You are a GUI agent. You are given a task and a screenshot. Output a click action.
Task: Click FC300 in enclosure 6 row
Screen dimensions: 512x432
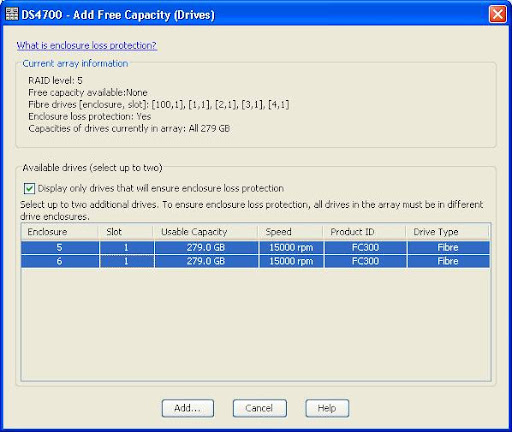coord(365,261)
